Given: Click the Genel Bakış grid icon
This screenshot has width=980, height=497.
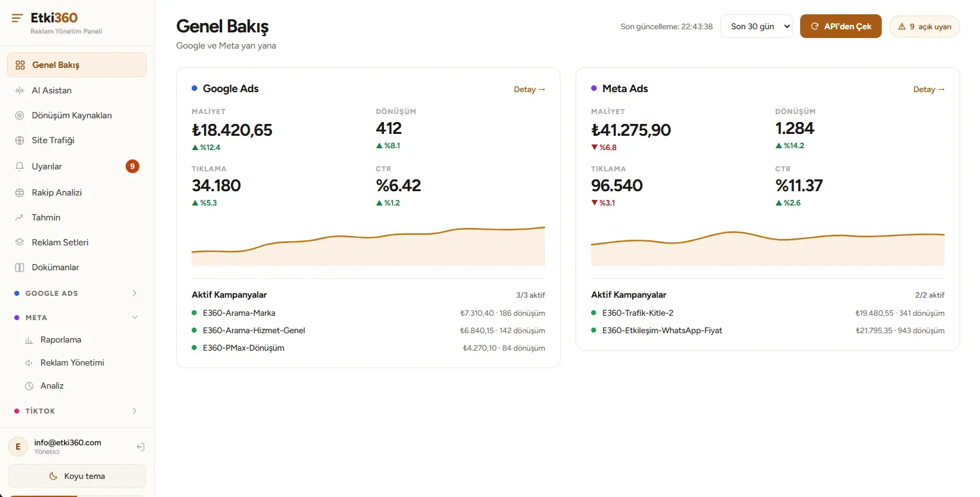Looking at the screenshot, I should click(20, 65).
